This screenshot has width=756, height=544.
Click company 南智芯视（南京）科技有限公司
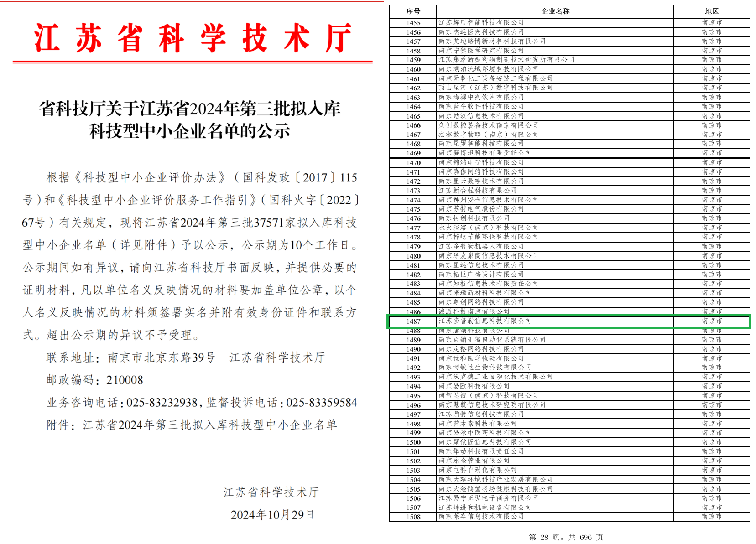pyautogui.click(x=489, y=395)
